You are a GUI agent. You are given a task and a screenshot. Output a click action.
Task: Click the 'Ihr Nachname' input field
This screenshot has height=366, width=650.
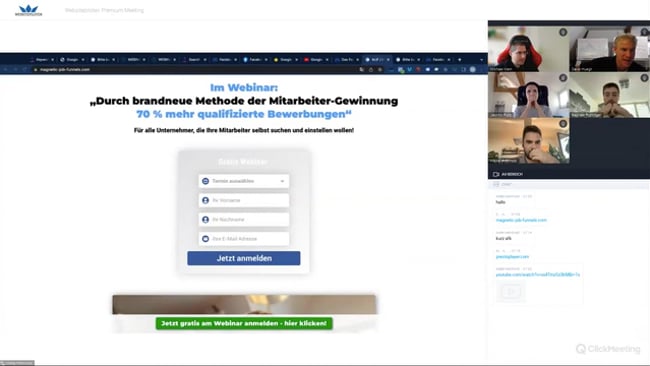pyautogui.click(x=244, y=220)
